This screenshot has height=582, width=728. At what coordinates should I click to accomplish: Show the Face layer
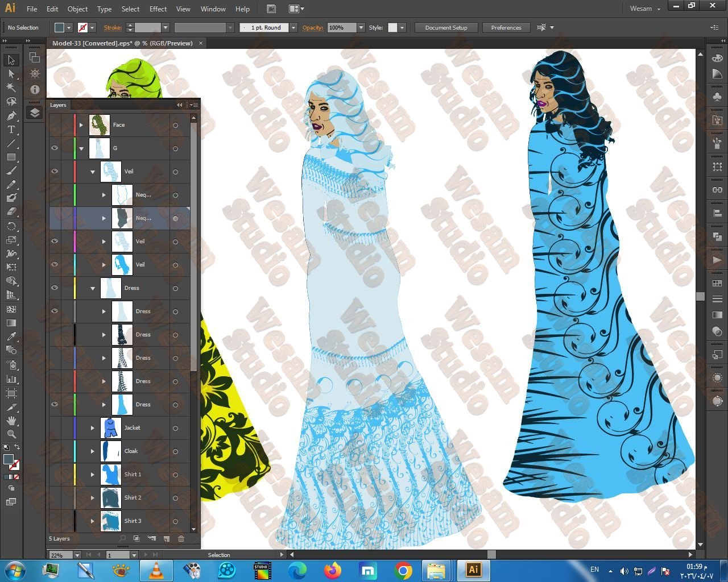tap(55, 125)
